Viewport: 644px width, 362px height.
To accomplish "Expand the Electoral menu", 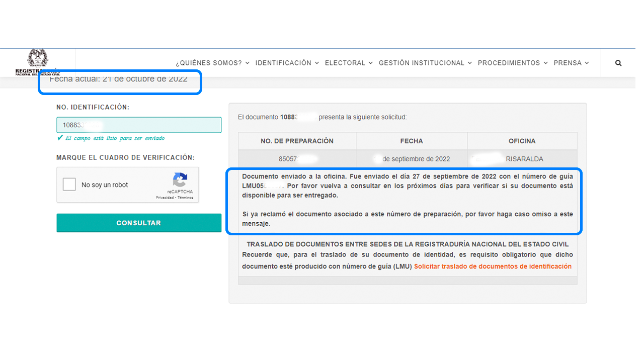I will pos(349,63).
